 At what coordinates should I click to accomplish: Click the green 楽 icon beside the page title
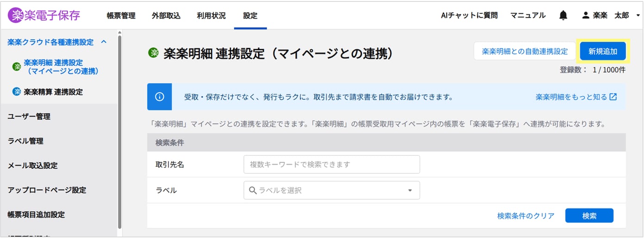(x=153, y=53)
